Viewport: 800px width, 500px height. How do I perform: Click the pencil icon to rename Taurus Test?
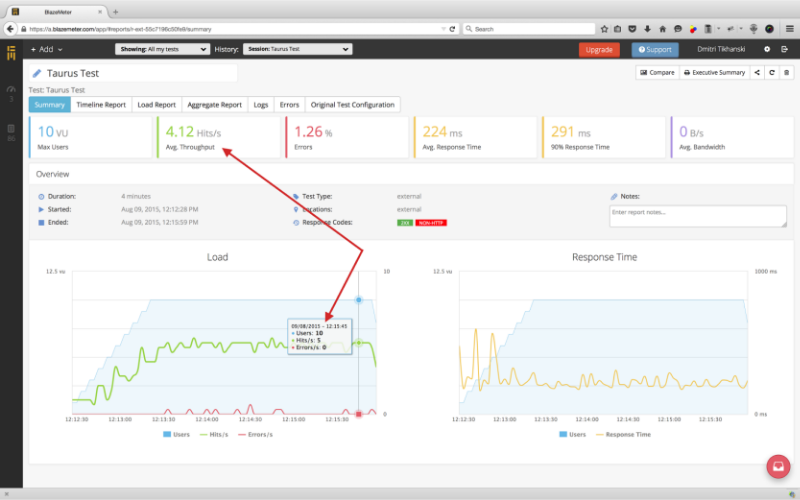tap(37, 73)
